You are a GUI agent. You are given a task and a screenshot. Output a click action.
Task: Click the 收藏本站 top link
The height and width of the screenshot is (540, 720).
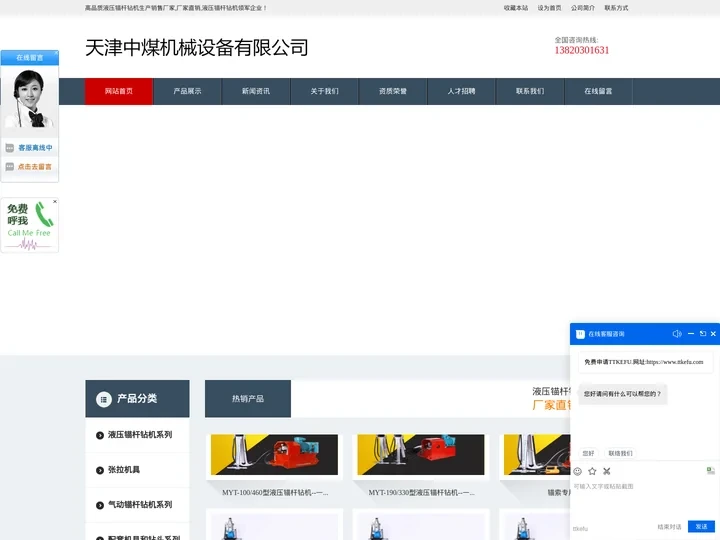click(x=516, y=8)
